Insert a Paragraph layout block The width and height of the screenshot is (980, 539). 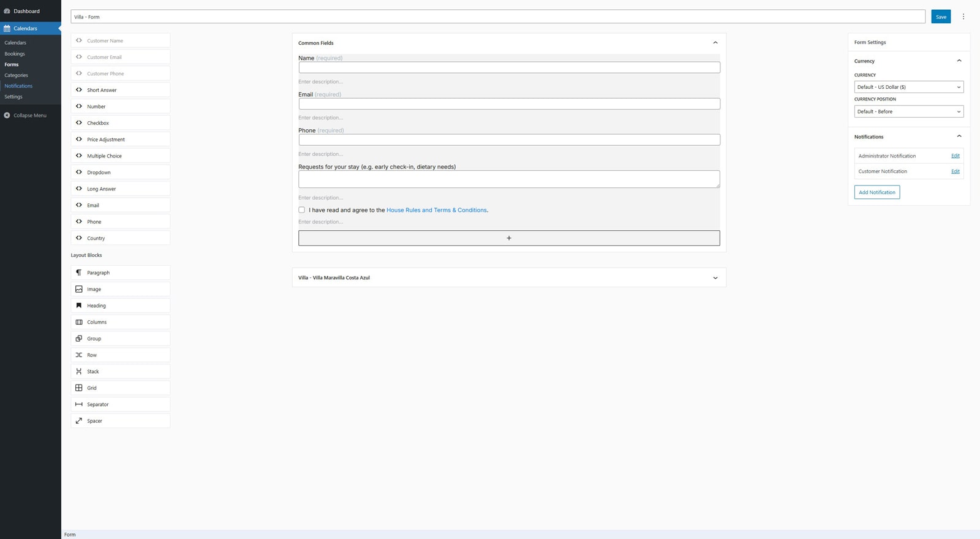(120, 273)
